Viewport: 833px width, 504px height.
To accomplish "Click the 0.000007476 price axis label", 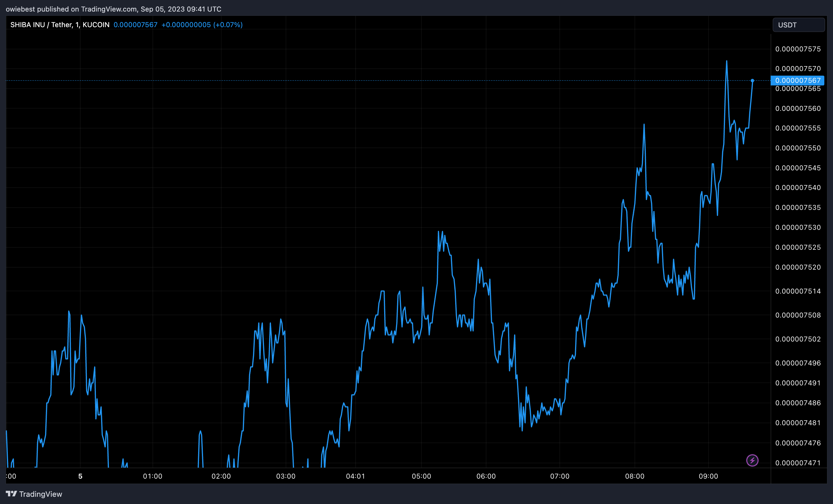I will coord(798,443).
